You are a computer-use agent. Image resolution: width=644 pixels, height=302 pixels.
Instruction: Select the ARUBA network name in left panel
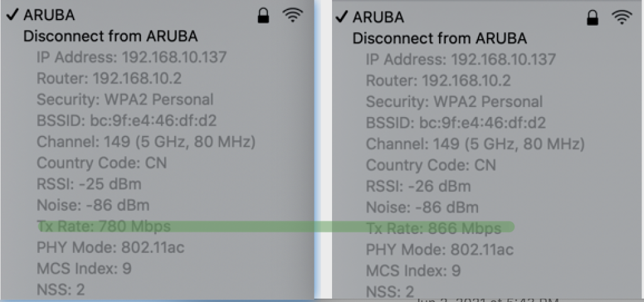49,15
